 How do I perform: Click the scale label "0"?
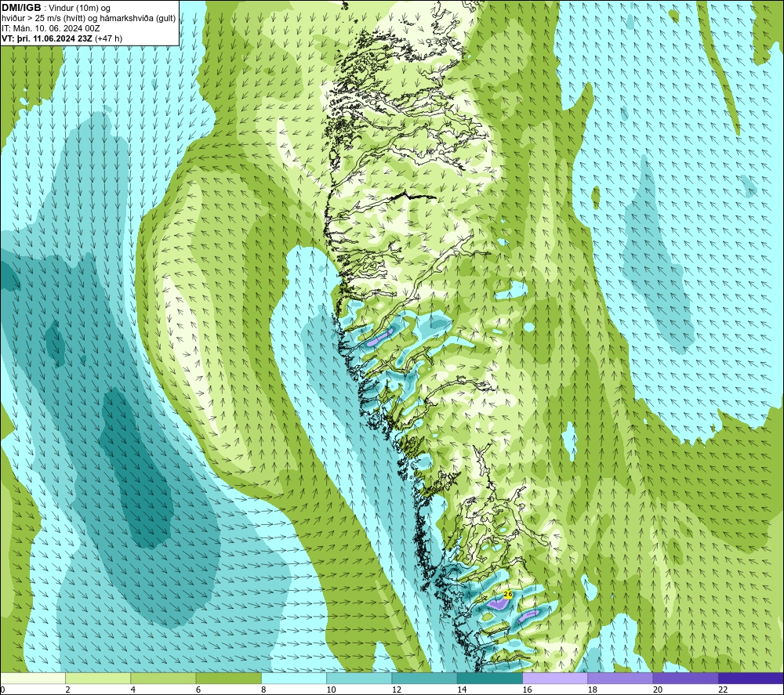pyautogui.click(x=3, y=690)
